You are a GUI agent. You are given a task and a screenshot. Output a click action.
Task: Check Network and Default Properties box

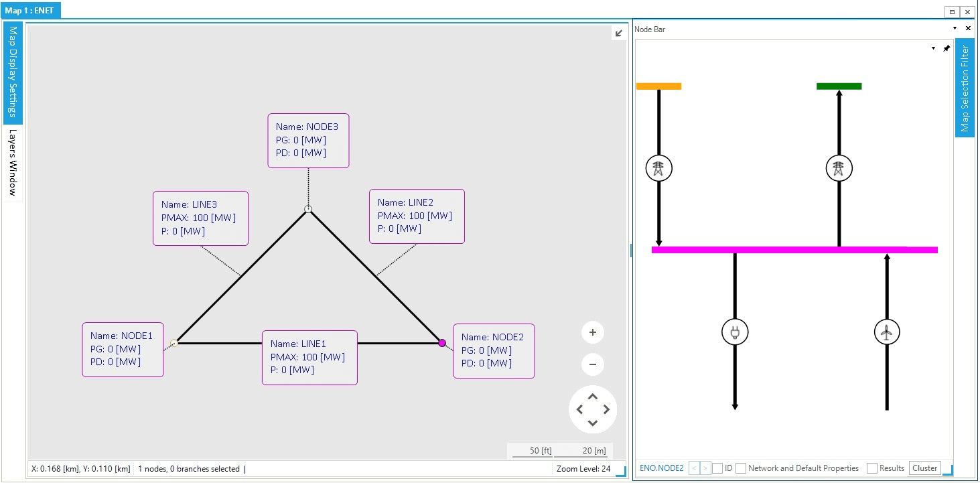click(741, 468)
